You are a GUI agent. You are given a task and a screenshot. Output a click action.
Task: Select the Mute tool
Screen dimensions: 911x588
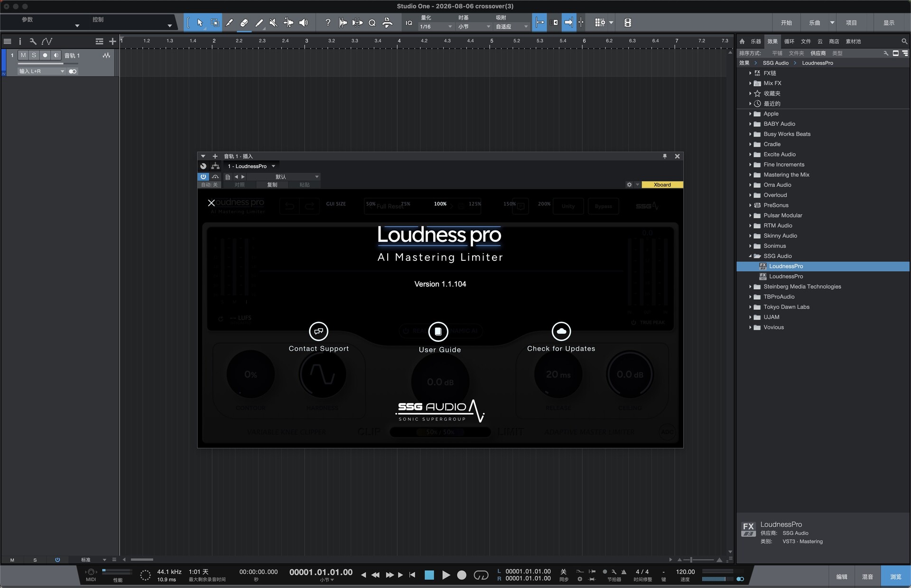click(274, 22)
